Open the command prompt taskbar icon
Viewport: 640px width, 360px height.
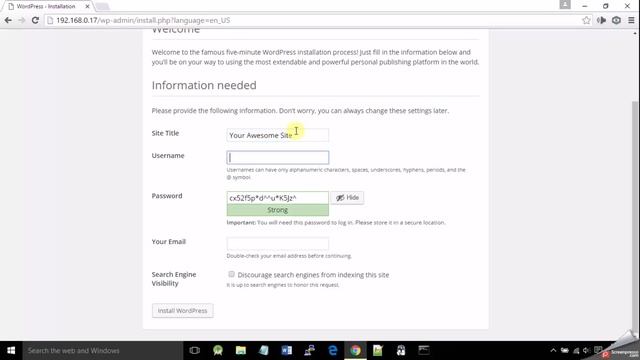[x=424, y=350]
